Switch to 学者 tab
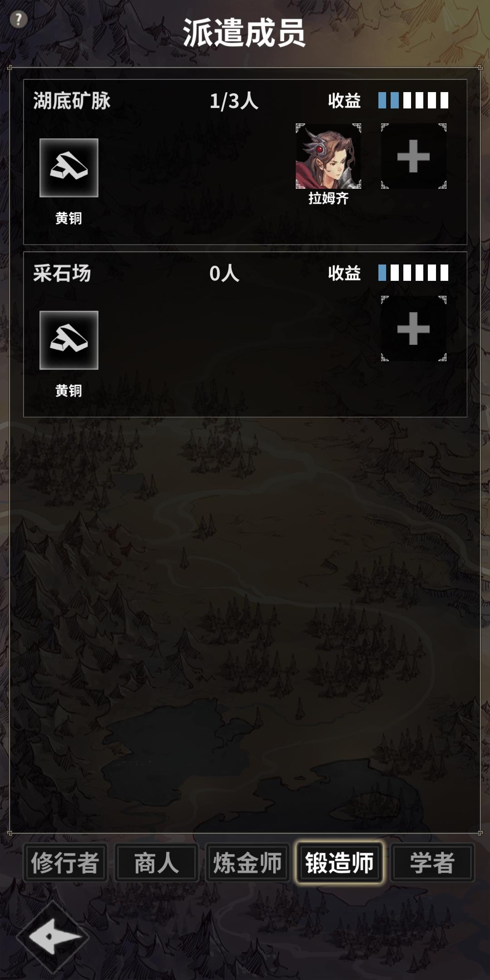The height and width of the screenshot is (980, 490). (x=432, y=862)
